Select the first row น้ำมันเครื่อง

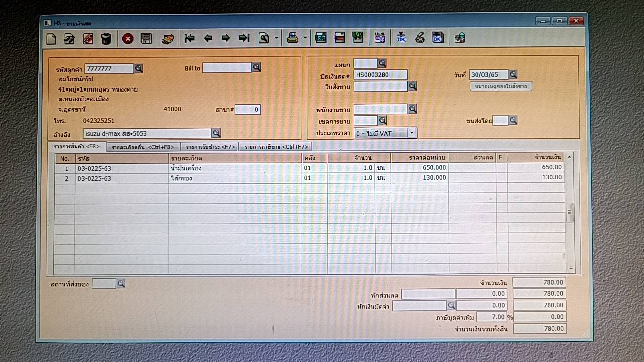coord(186,168)
